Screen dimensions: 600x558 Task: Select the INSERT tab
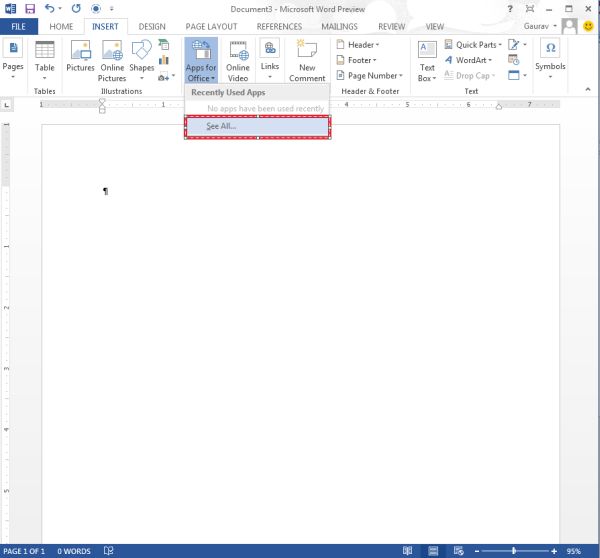click(105, 26)
